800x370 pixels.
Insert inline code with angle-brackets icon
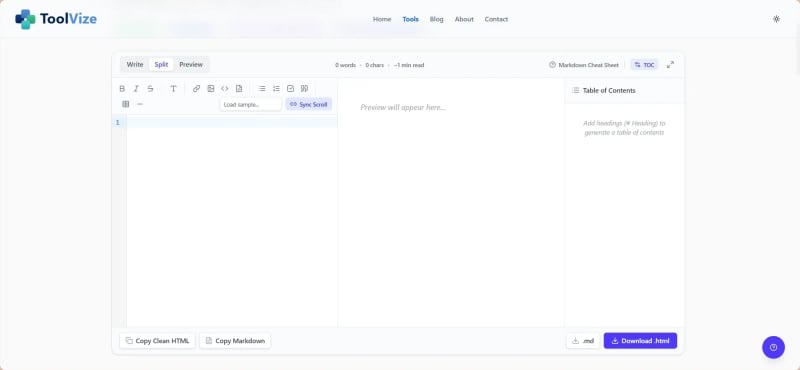[x=224, y=89]
